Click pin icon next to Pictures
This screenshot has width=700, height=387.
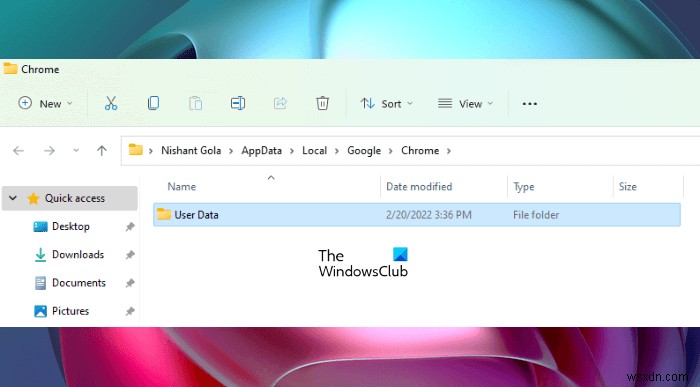tap(130, 311)
